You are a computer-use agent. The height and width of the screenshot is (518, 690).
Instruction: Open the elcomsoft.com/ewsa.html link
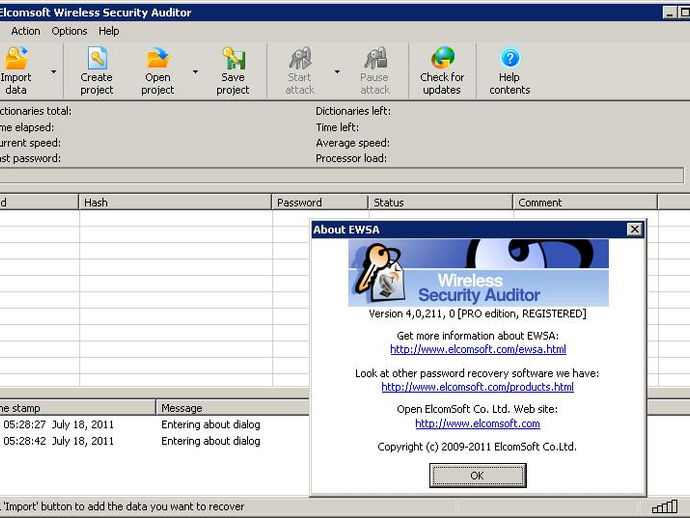tap(478, 349)
